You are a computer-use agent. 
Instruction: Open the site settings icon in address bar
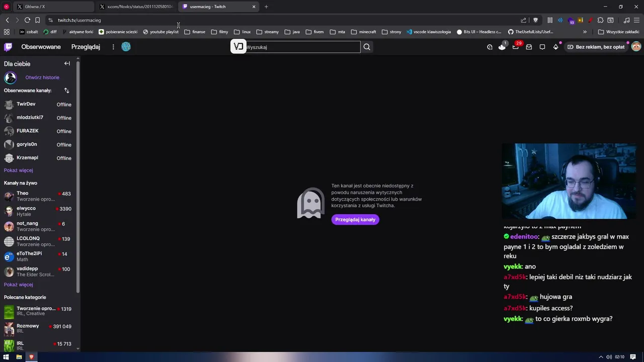(x=50, y=20)
